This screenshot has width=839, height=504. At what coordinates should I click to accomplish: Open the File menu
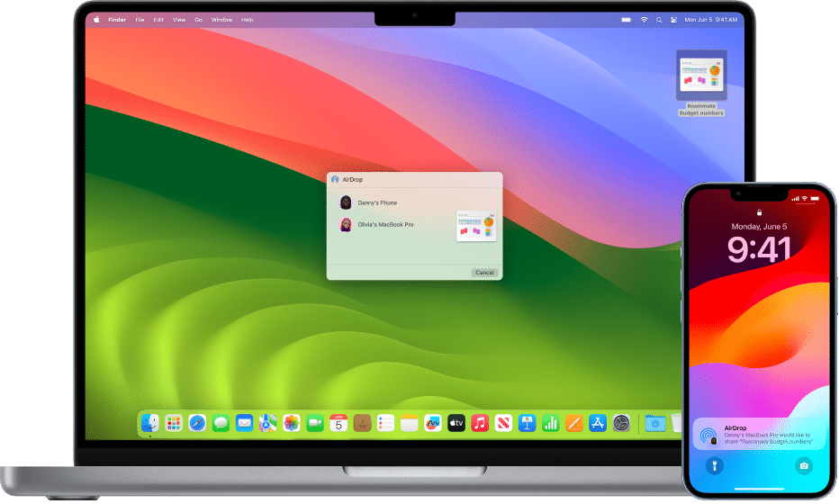(x=140, y=20)
